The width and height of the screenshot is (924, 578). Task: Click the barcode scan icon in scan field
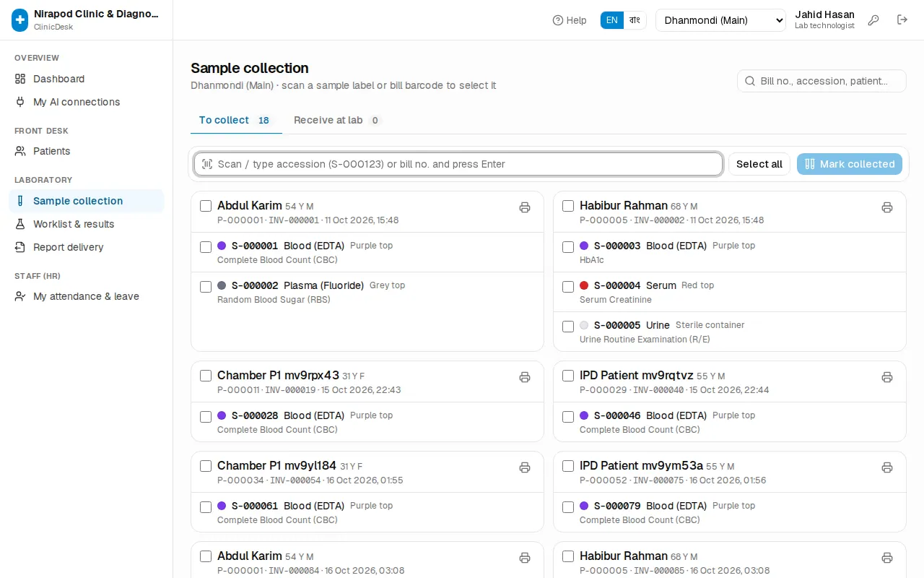(x=207, y=164)
